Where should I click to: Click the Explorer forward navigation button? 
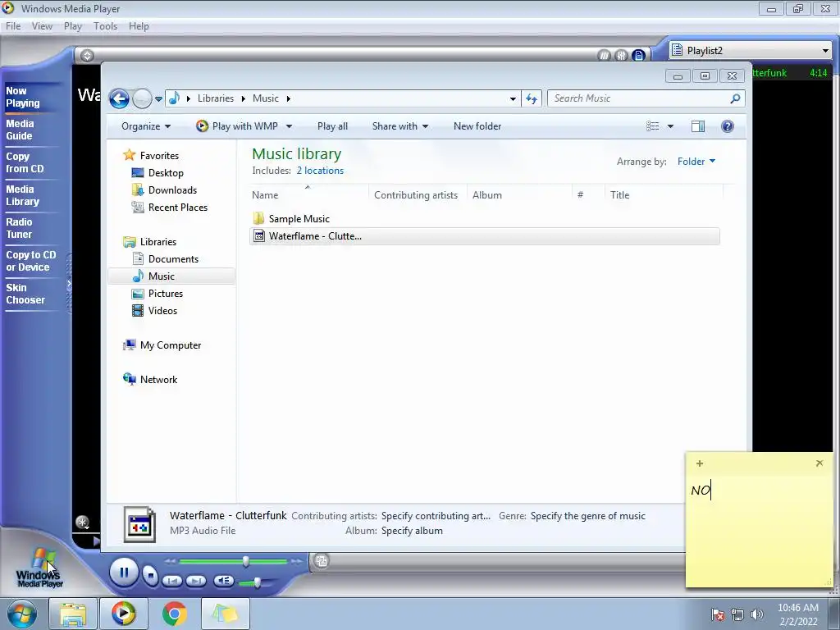(x=141, y=98)
